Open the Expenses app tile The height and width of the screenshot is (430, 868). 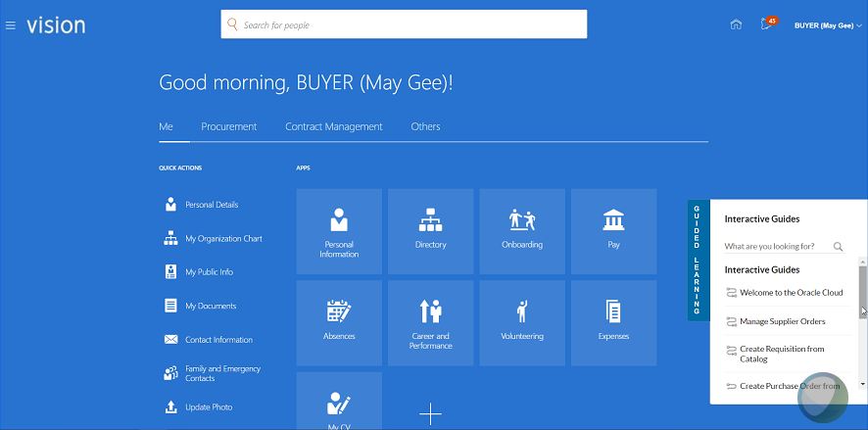click(x=613, y=322)
